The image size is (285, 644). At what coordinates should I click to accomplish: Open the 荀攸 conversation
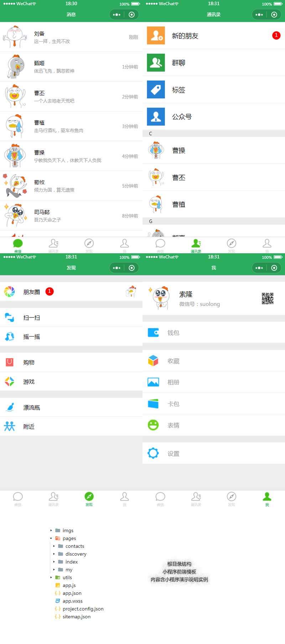[x=71, y=186]
